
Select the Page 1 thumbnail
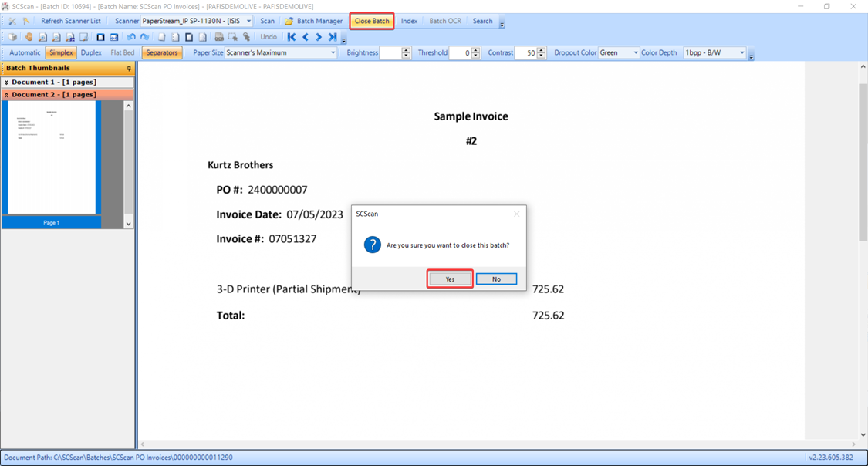pyautogui.click(x=52, y=158)
